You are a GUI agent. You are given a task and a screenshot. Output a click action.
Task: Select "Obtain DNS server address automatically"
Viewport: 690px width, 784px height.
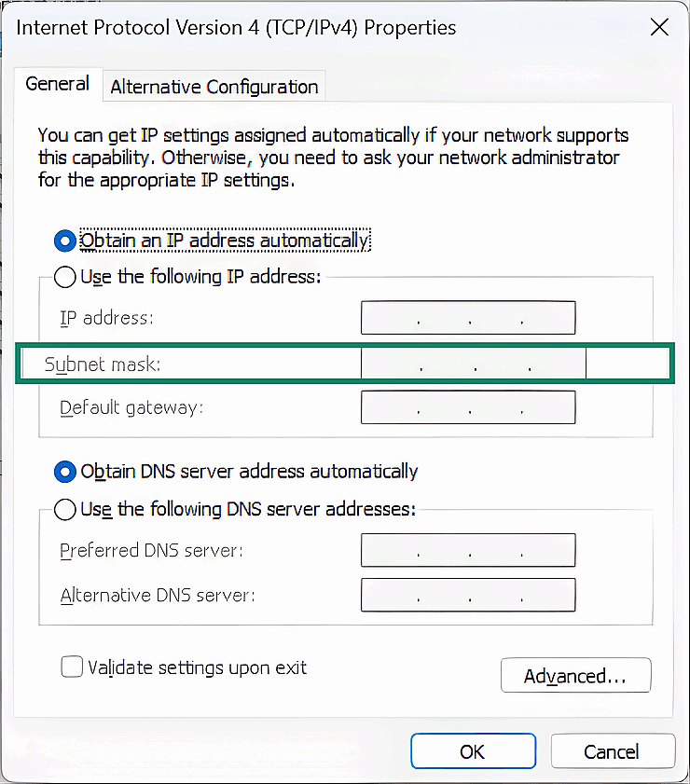point(64,472)
